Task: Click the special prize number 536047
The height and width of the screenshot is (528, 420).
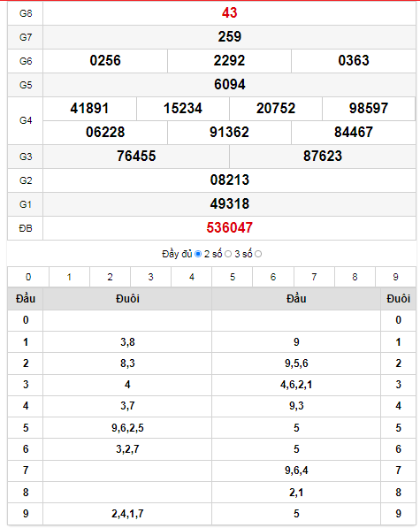Action: (230, 228)
